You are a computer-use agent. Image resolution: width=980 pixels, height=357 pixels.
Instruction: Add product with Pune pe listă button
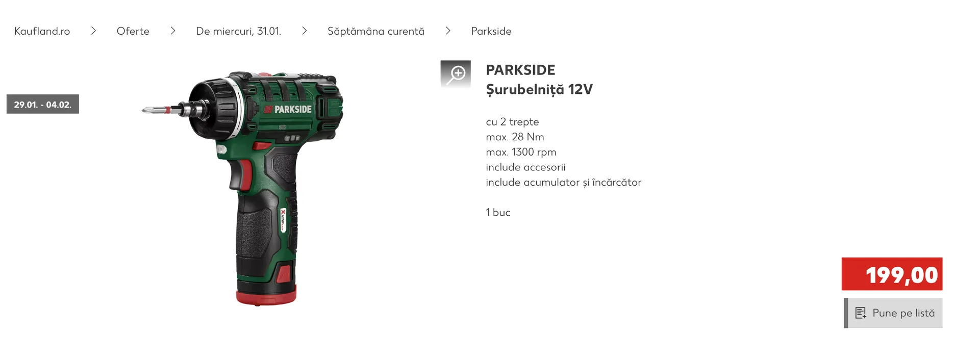(893, 313)
